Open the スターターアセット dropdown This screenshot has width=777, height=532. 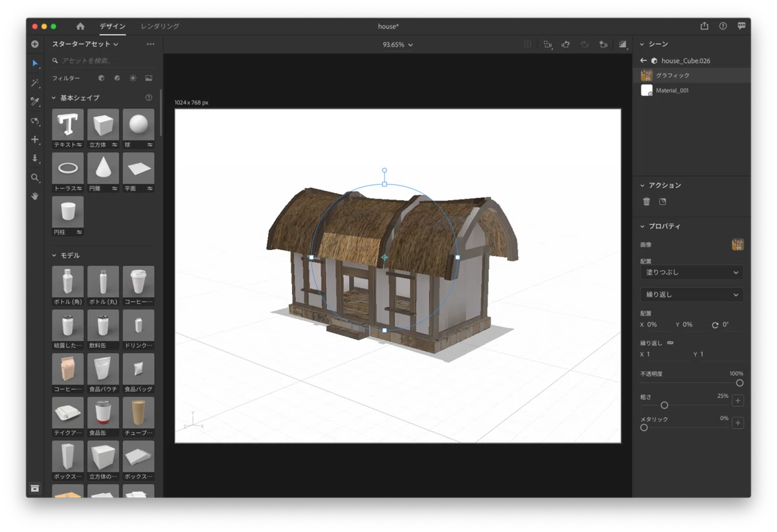point(85,44)
